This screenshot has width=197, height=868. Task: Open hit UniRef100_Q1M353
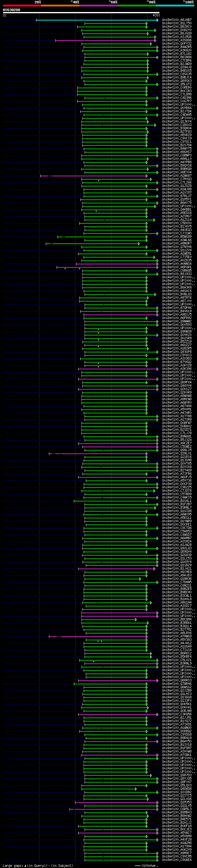tap(177, 802)
